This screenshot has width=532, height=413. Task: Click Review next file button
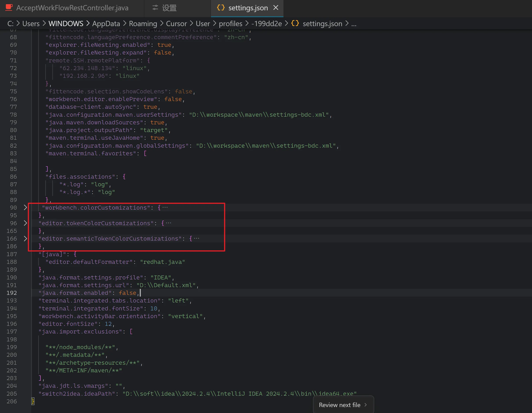point(340,405)
